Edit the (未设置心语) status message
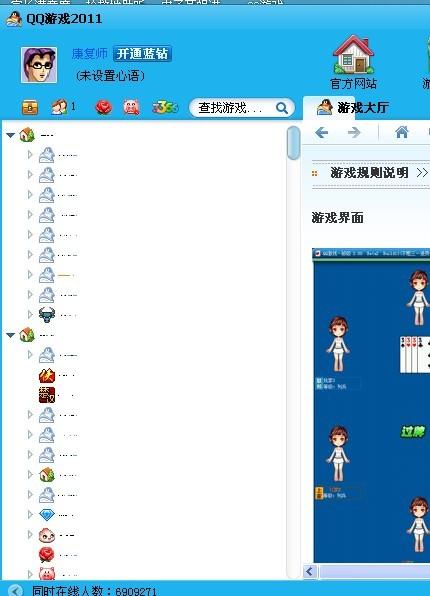Image resolution: width=430 pixels, height=596 pixels. coord(110,76)
